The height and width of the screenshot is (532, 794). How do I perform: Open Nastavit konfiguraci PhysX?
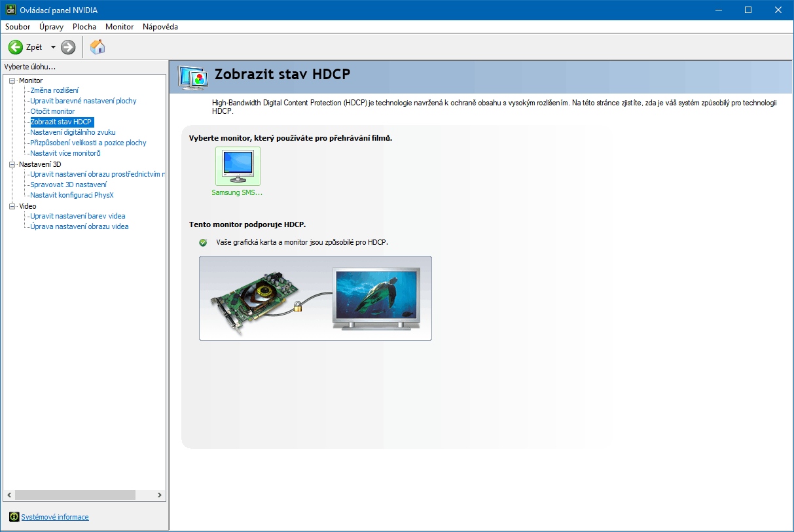click(72, 195)
